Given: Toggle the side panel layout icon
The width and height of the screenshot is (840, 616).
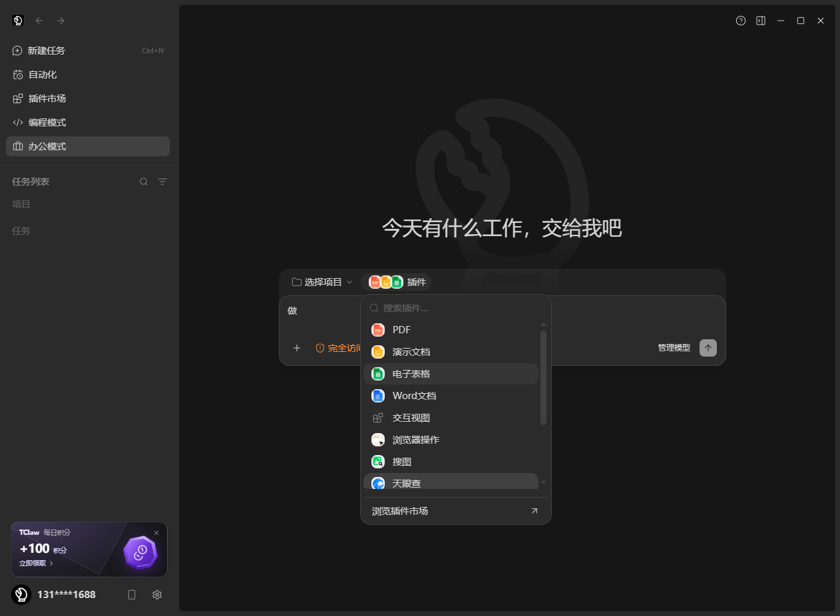Looking at the screenshot, I should tap(761, 21).
